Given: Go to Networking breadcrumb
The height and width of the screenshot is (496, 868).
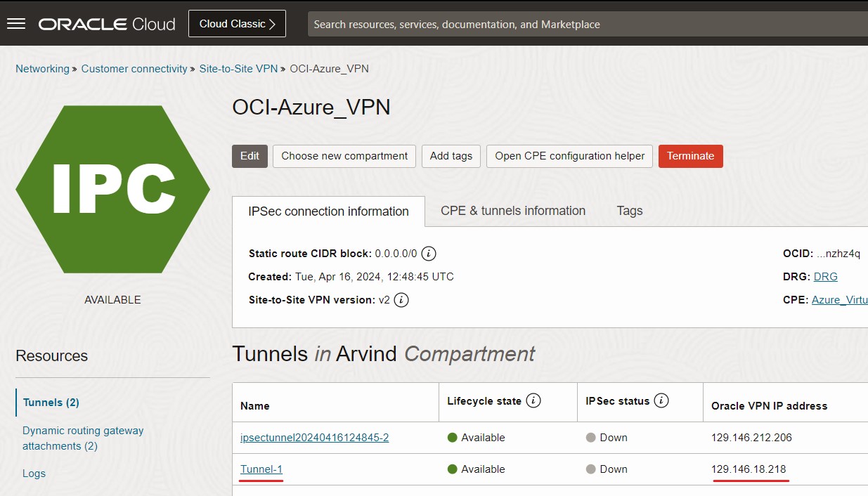Looking at the screenshot, I should pyautogui.click(x=42, y=69).
